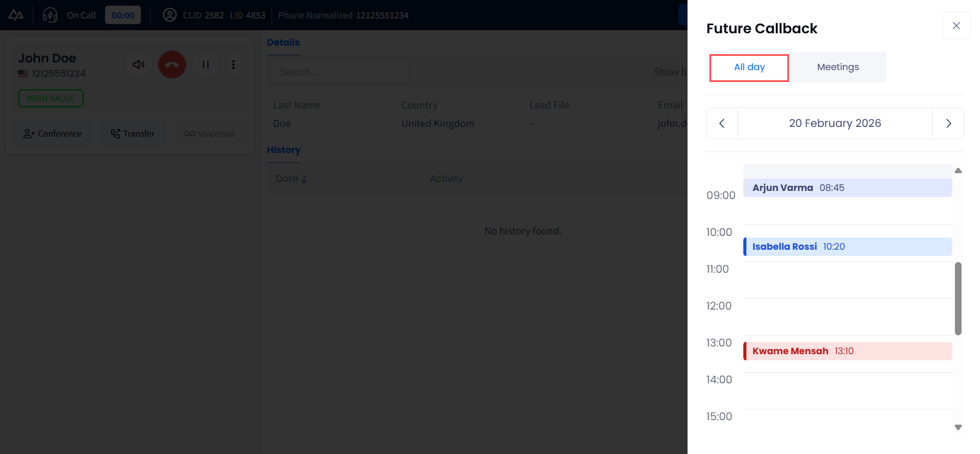Close the Future Callback panel
This screenshot has width=980, height=454.
[x=956, y=25]
